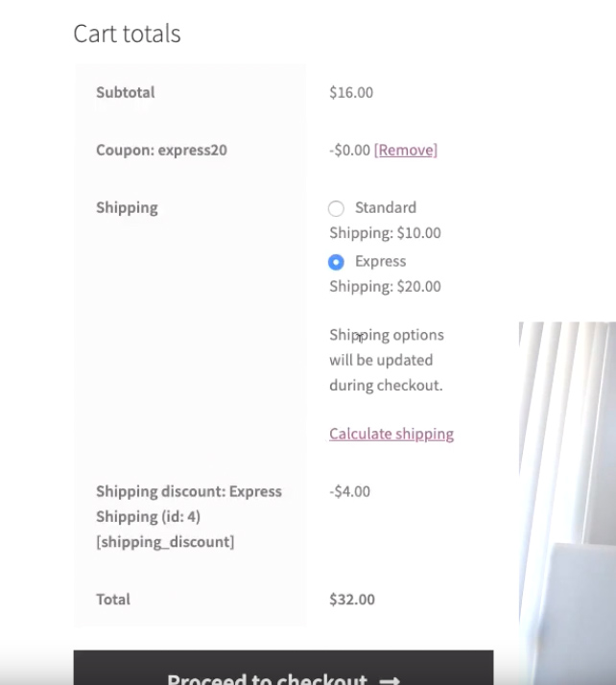Click the Coupon: express20 label
The width and height of the screenshot is (616, 685).
(161, 150)
